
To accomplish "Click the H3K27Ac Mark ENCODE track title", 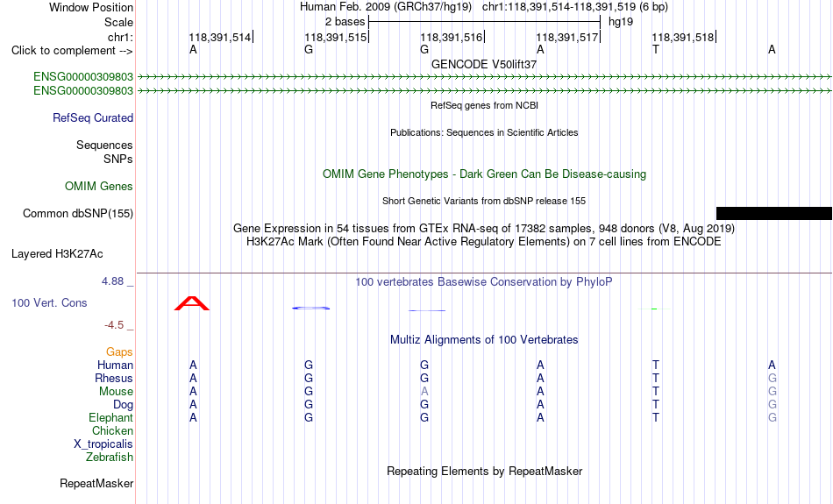I will click(x=484, y=242).
